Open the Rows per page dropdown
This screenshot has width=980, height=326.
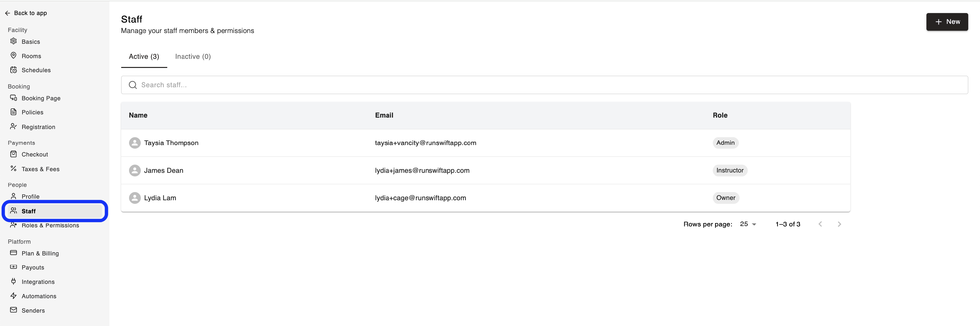tap(748, 224)
